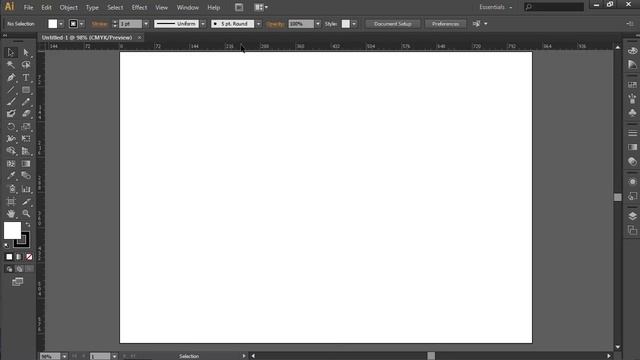The height and width of the screenshot is (360, 640).
Task: Select the Rotate tool
Action: (x=11, y=127)
